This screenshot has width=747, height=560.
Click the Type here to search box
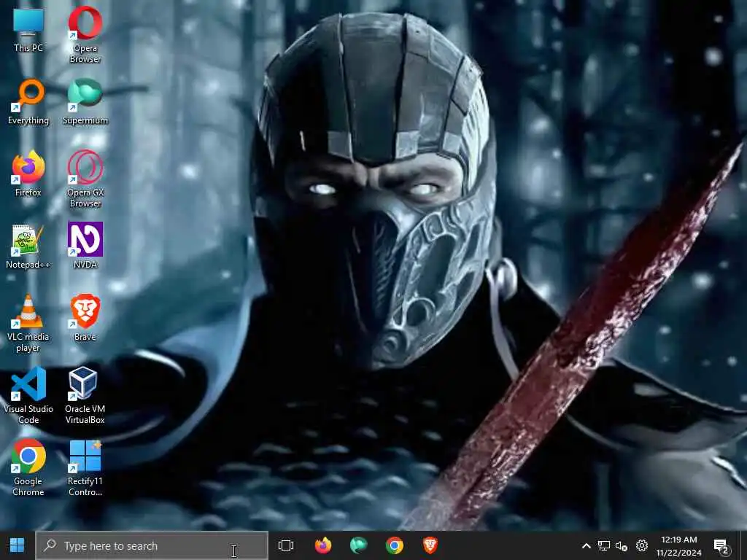[x=152, y=545]
